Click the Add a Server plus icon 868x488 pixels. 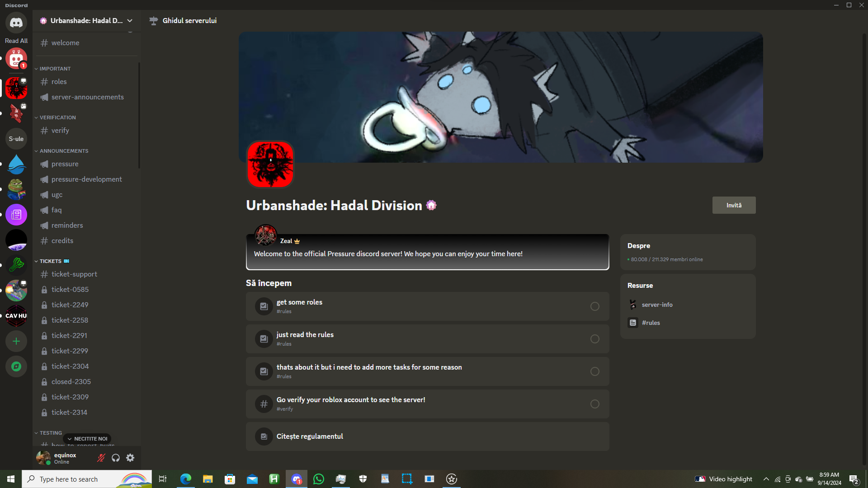click(16, 341)
